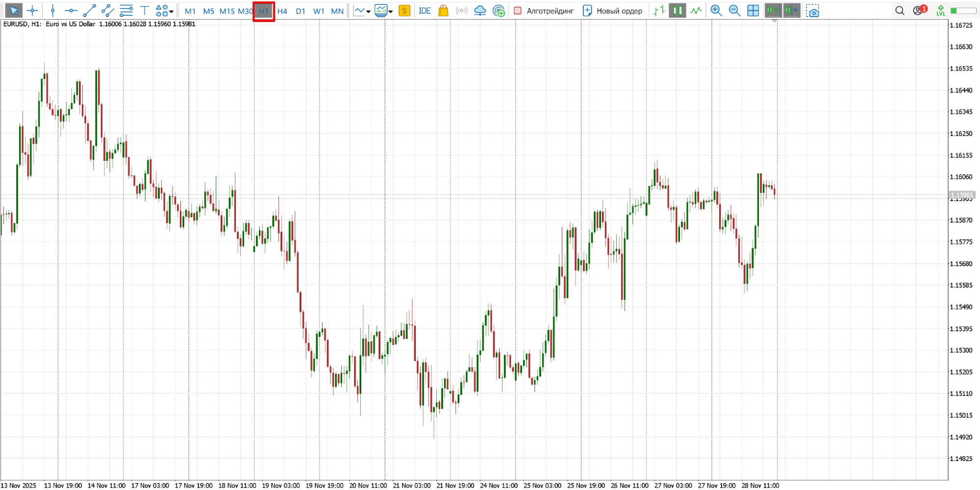Open the shapes objects dropdown
Screen dimensions: 980x490
click(x=164, y=10)
